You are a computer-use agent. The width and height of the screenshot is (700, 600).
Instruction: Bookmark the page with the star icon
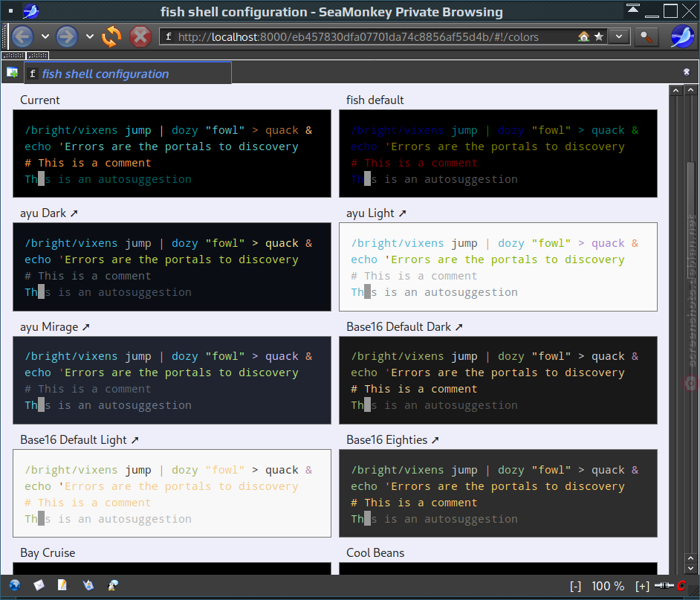click(599, 36)
